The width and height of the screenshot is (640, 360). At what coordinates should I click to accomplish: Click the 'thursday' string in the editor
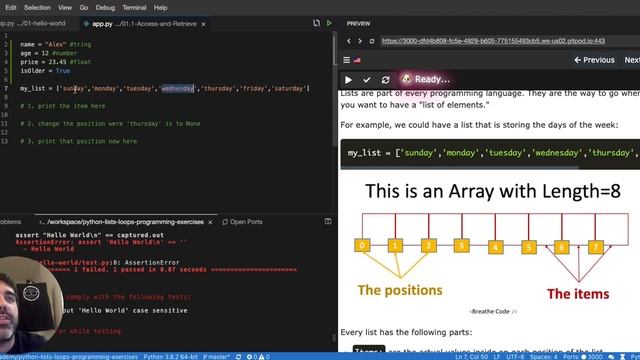218,89
